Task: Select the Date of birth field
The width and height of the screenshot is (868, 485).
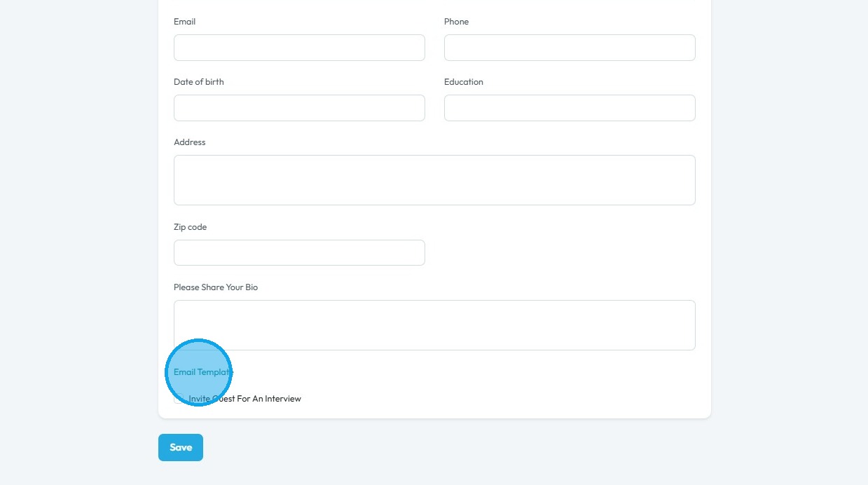Action: 299,108
